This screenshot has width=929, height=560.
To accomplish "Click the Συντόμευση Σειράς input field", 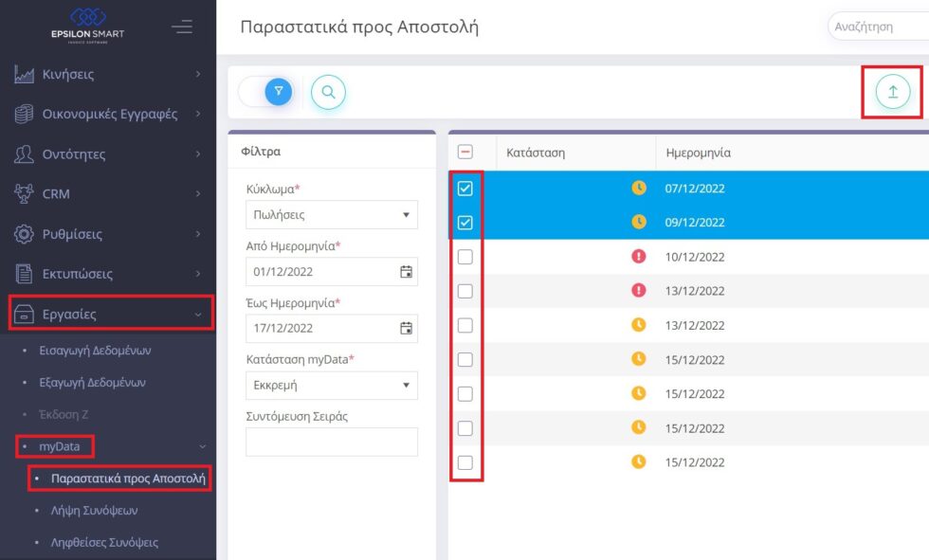I will (331, 443).
